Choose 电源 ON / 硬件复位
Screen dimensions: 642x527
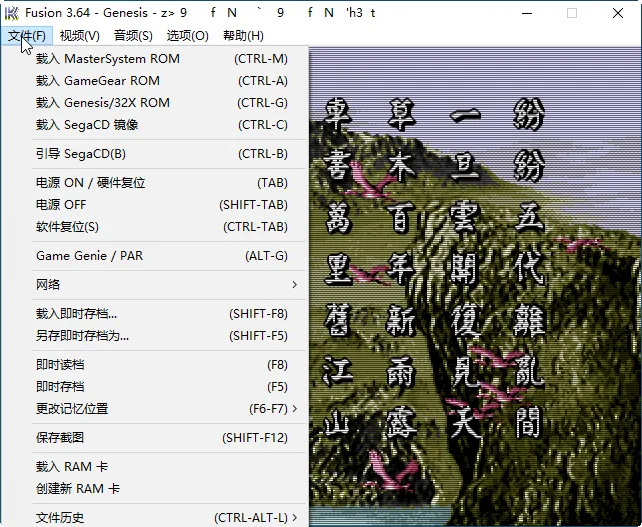click(91, 183)
